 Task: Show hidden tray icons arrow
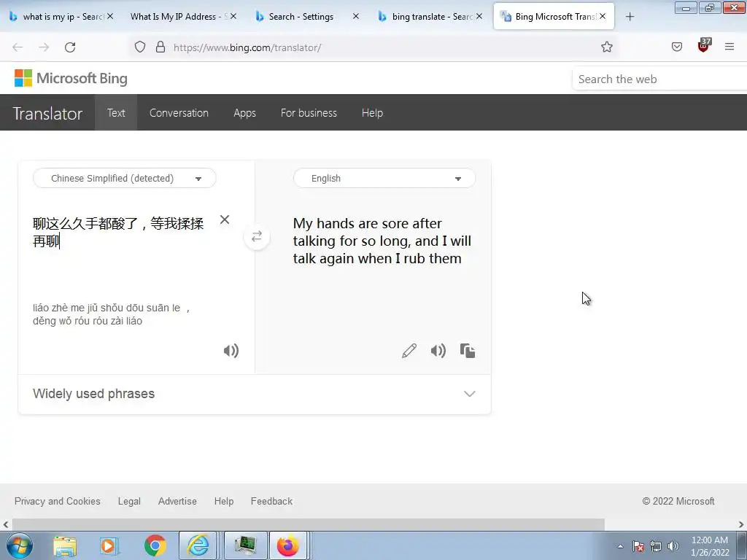tap(620, 546)
